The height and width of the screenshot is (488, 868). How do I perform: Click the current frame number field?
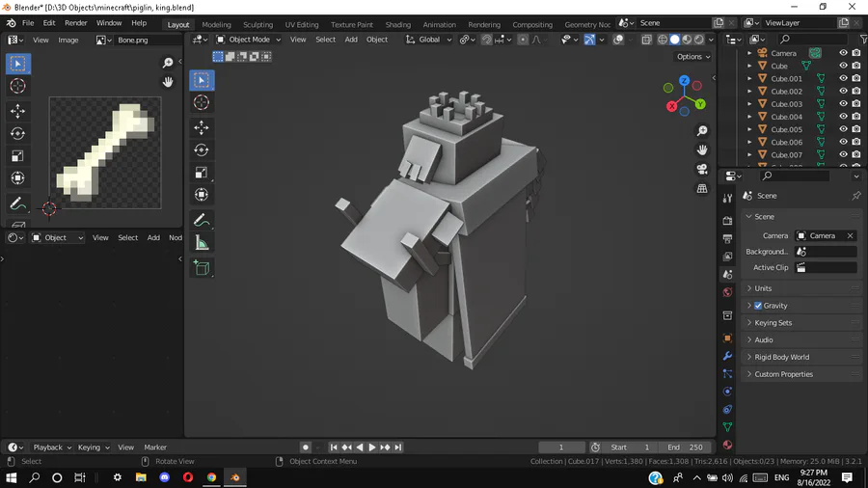point(561,447)
